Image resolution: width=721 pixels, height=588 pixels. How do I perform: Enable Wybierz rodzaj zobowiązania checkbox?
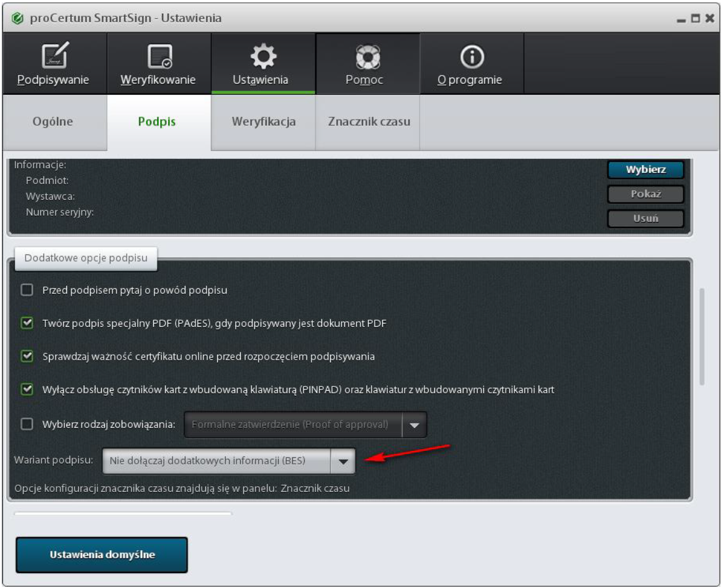point(27,424)
